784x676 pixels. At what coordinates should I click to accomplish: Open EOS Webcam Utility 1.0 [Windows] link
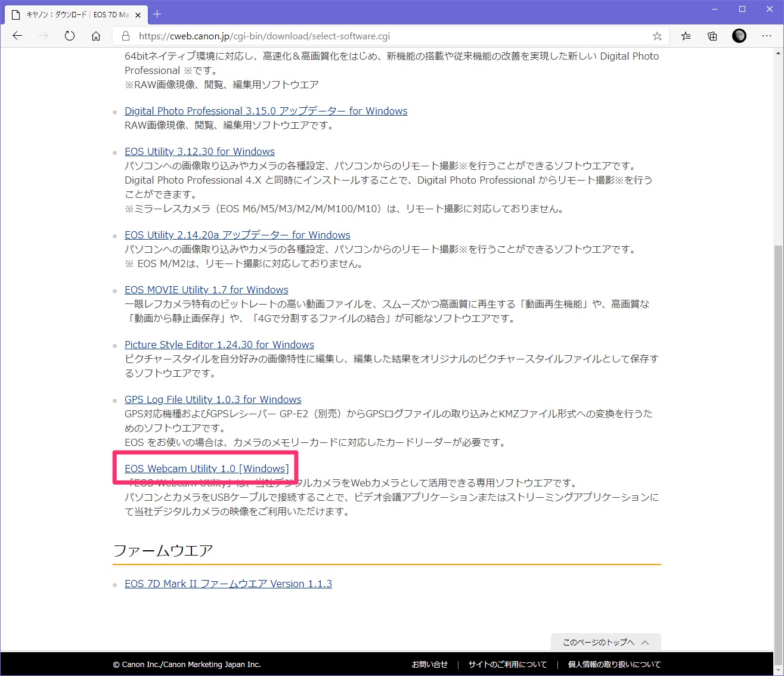tap(207, 469)
